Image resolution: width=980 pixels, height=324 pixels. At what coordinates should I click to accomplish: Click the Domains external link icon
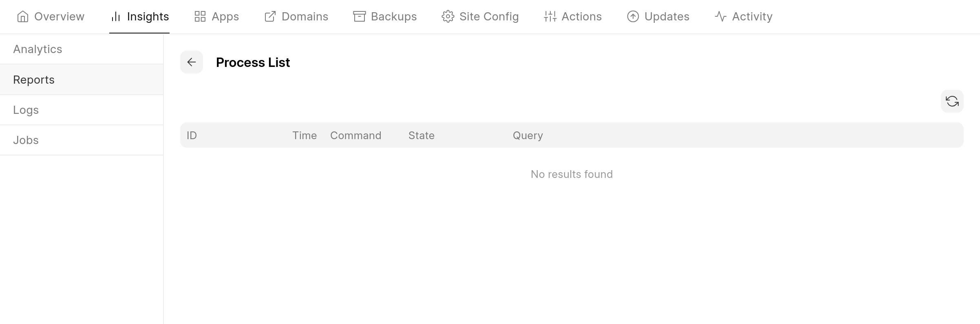tap(270, 17)
